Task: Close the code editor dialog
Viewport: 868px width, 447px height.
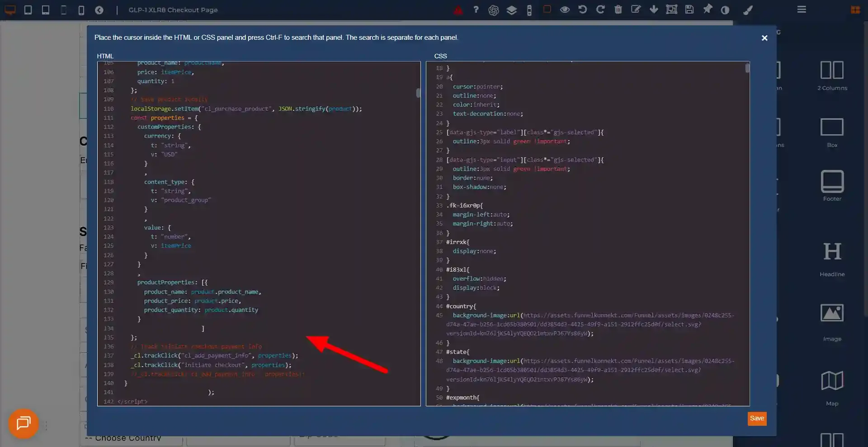Action: pos(764,38)
